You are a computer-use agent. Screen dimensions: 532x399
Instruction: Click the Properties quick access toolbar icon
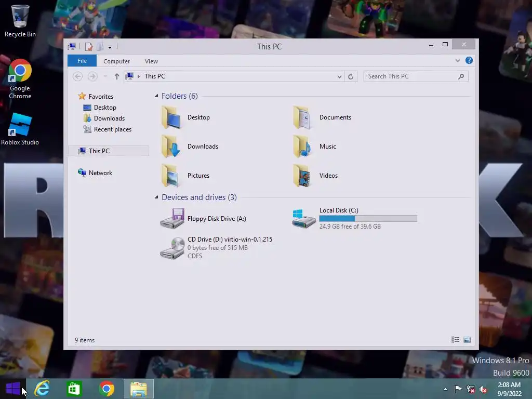(88, 46)
